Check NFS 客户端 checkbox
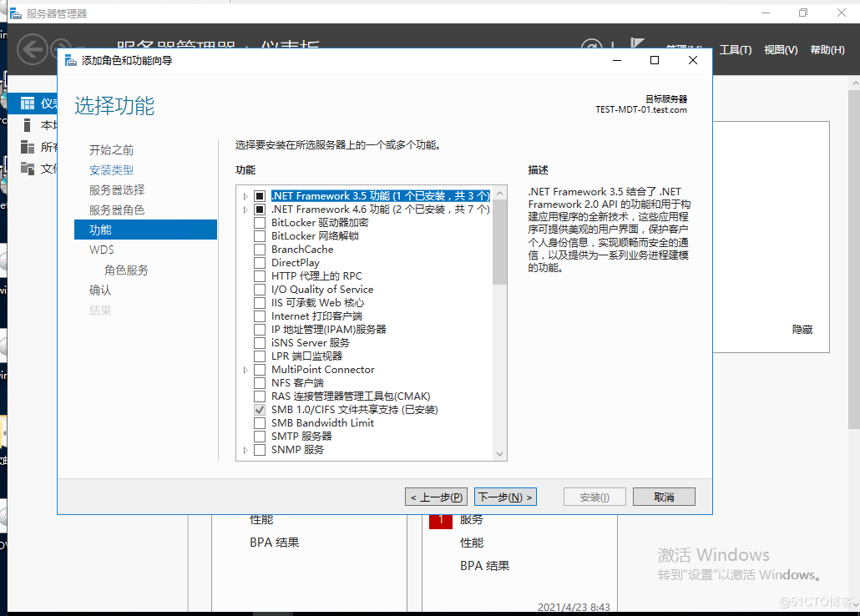860x616 pixels. pyautogui.click(x=260, y=383)
